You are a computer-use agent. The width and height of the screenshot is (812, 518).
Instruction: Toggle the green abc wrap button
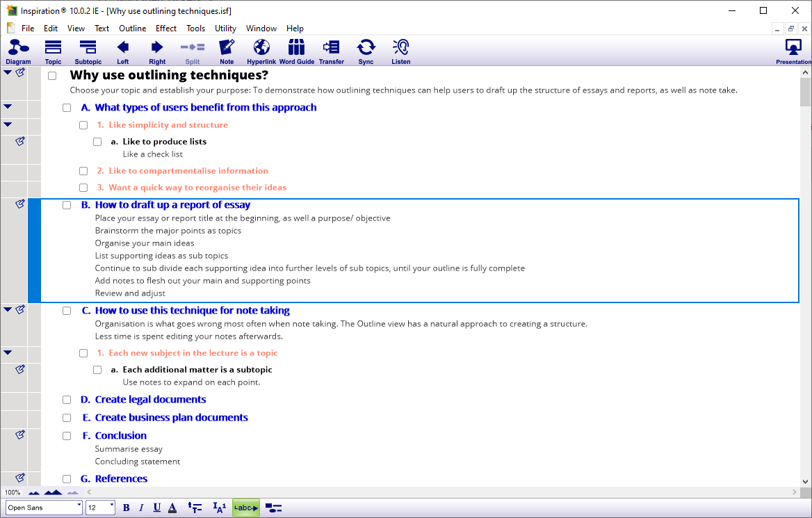pyautogui.click(x=246, y=508)
